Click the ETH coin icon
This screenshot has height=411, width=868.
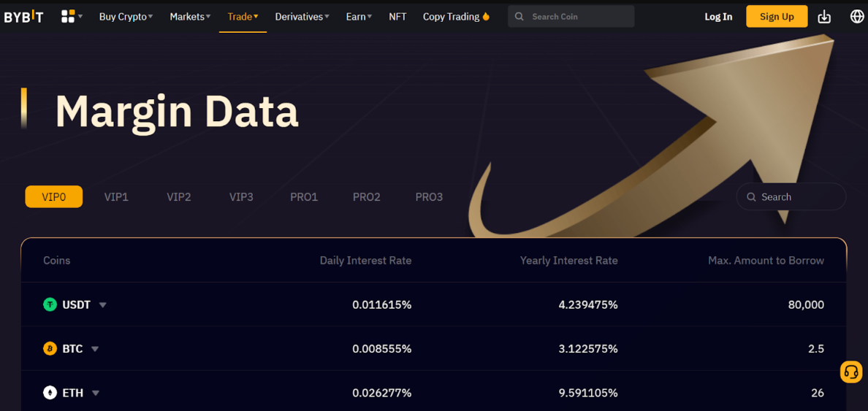(x=50, y=393)
